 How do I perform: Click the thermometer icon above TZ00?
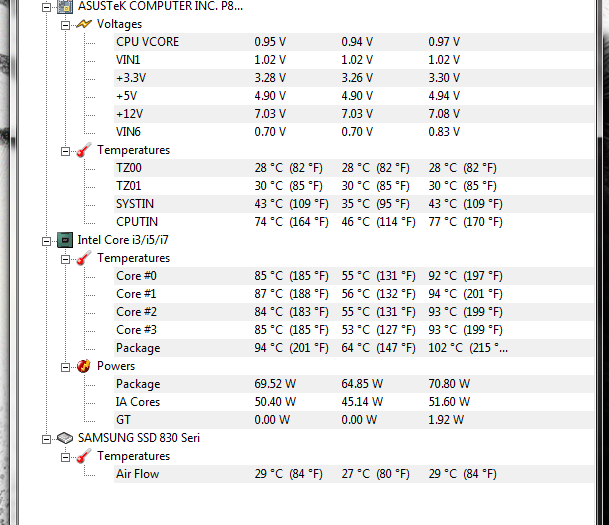click(84, 150)
